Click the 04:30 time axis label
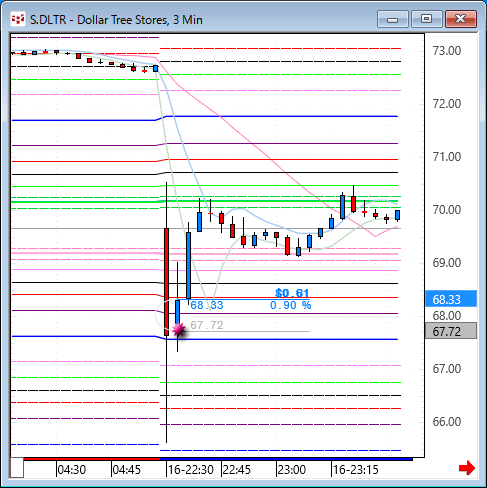 pos(72,470)
